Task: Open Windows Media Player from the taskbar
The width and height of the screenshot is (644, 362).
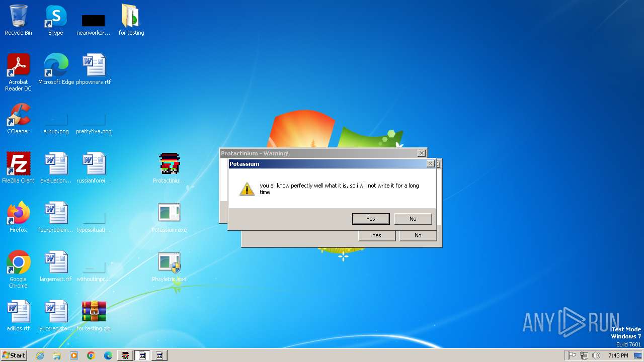Action: [x=74, y=355]
